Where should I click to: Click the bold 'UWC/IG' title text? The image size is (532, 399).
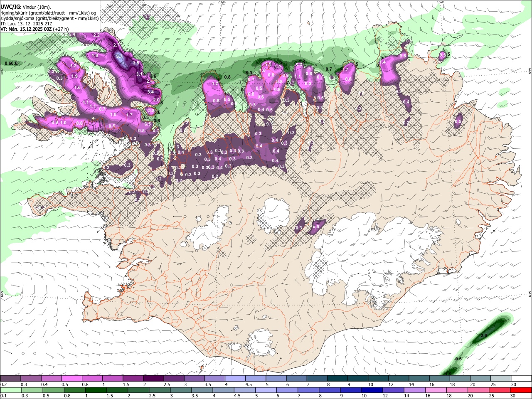coord(10,6)
